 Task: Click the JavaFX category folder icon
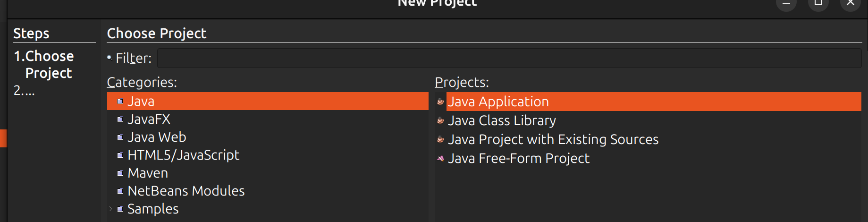pos(120,119)
